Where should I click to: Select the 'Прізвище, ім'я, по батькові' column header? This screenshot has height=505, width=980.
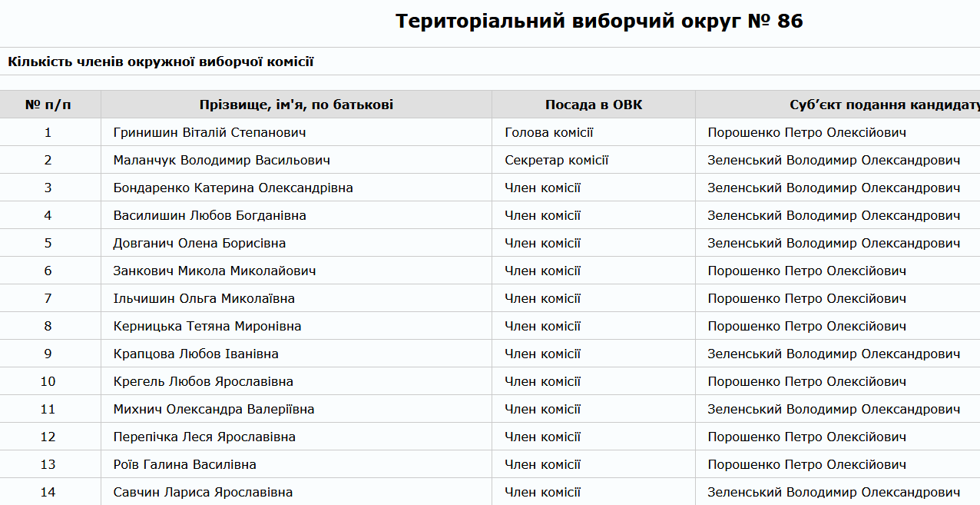point(296,105)
